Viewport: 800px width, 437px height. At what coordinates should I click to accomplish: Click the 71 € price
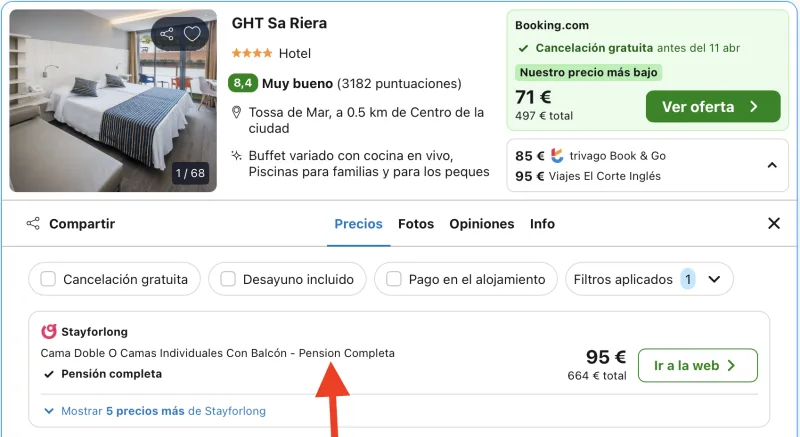pyautogui.click(x=533, y=97)
